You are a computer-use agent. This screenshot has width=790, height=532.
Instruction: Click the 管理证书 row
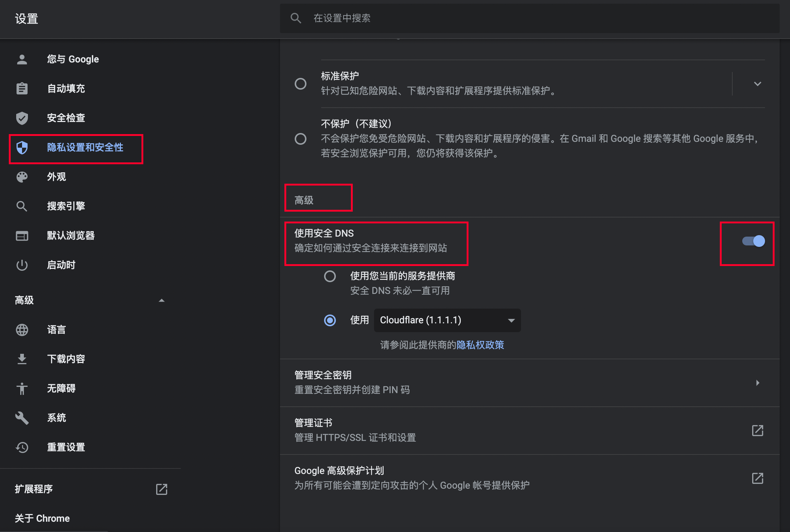(x=529, y=430)
